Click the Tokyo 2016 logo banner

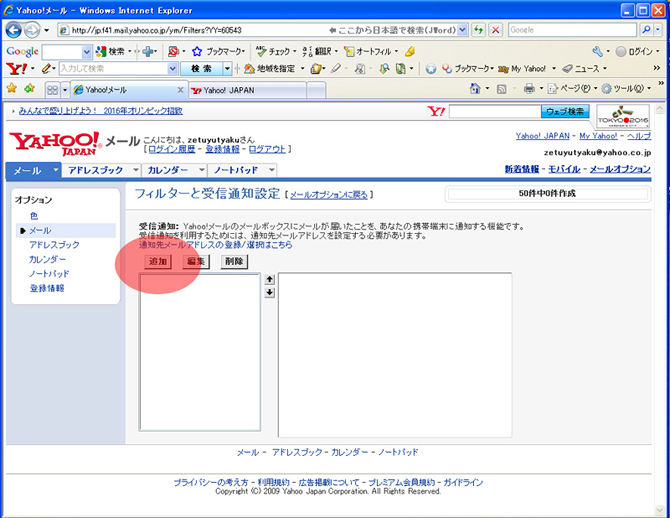click(x=623, y=116)
